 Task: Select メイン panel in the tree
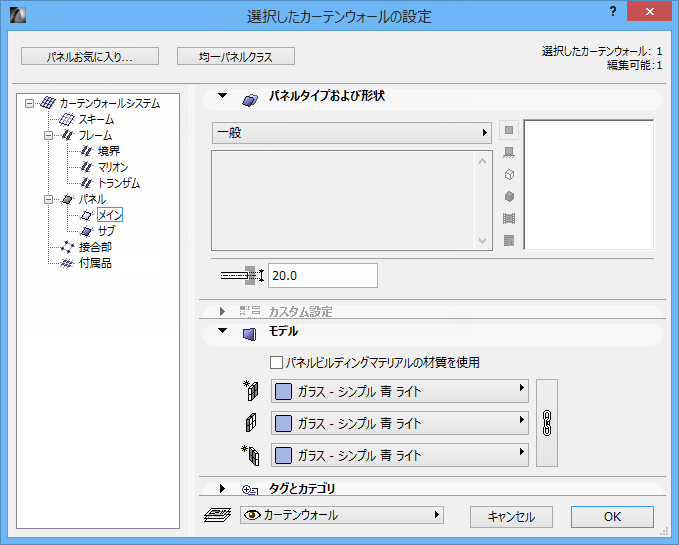coord(110,215)
